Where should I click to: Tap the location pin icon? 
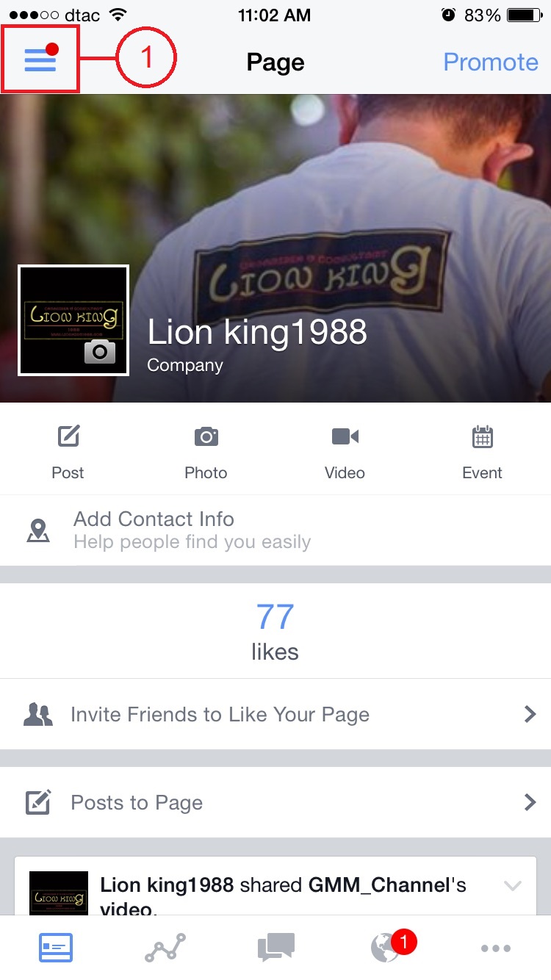pyautogui.click(x=37, y=530)
